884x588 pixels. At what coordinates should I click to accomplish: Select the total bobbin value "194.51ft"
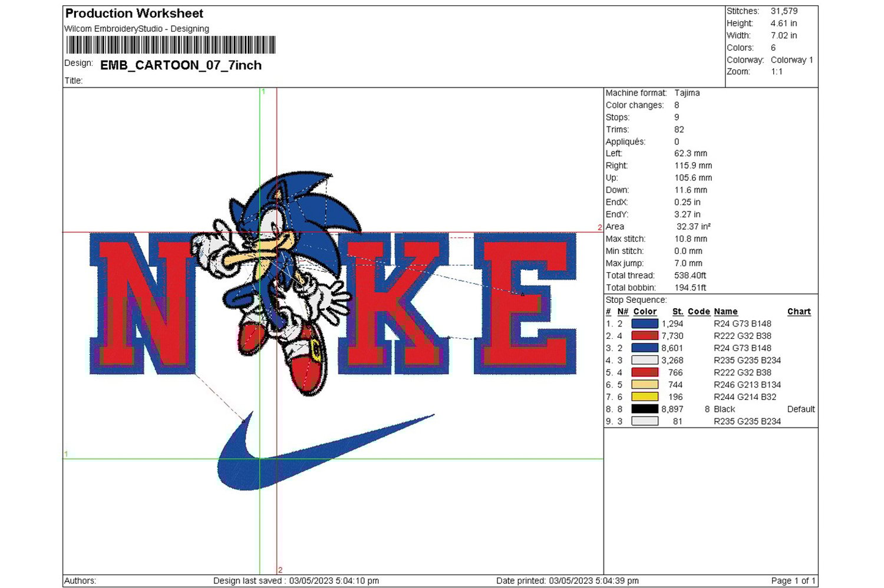pos(690,288)
